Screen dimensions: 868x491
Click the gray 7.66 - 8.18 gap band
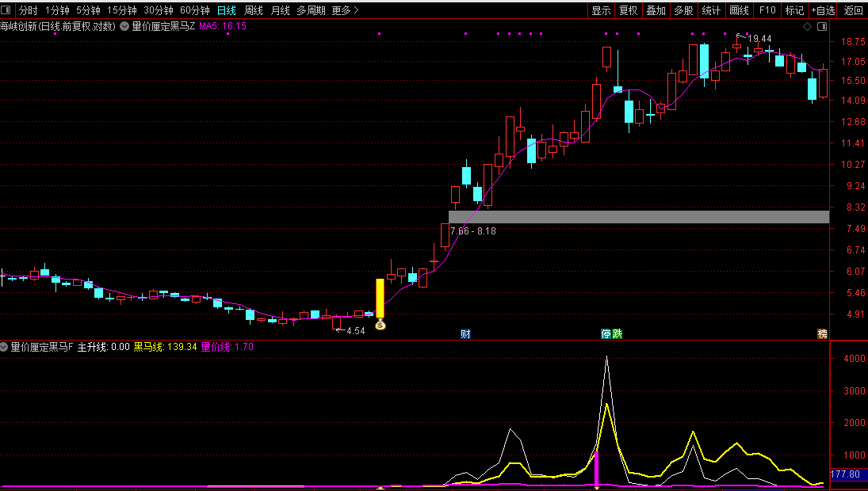638,216
